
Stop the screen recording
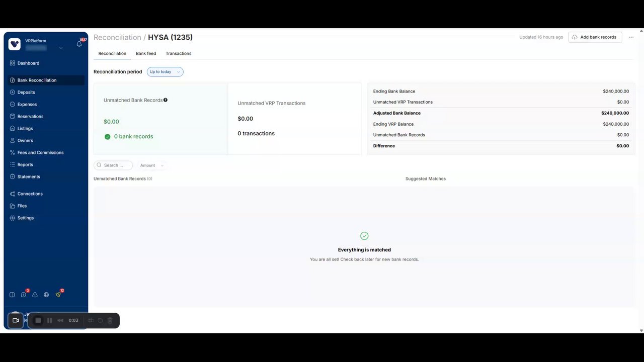point(38,320)
